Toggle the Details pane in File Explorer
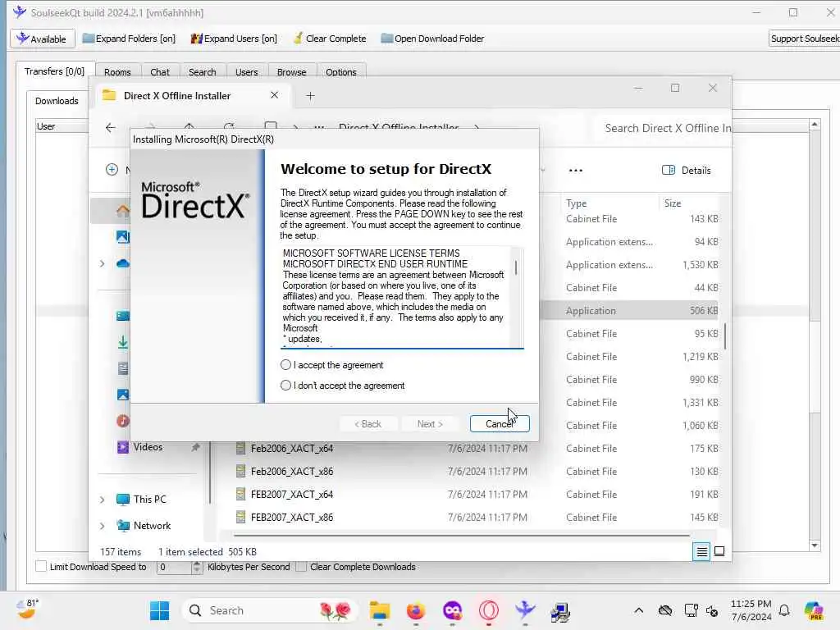840x630 pixels. point(687,171)
